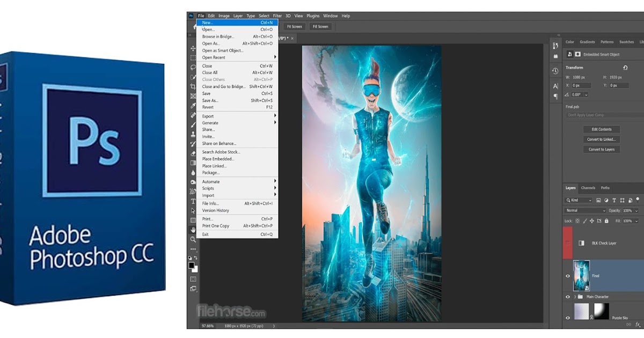644x338 pixels.
Task: Select the Brush tool
Action: [193, 124]
